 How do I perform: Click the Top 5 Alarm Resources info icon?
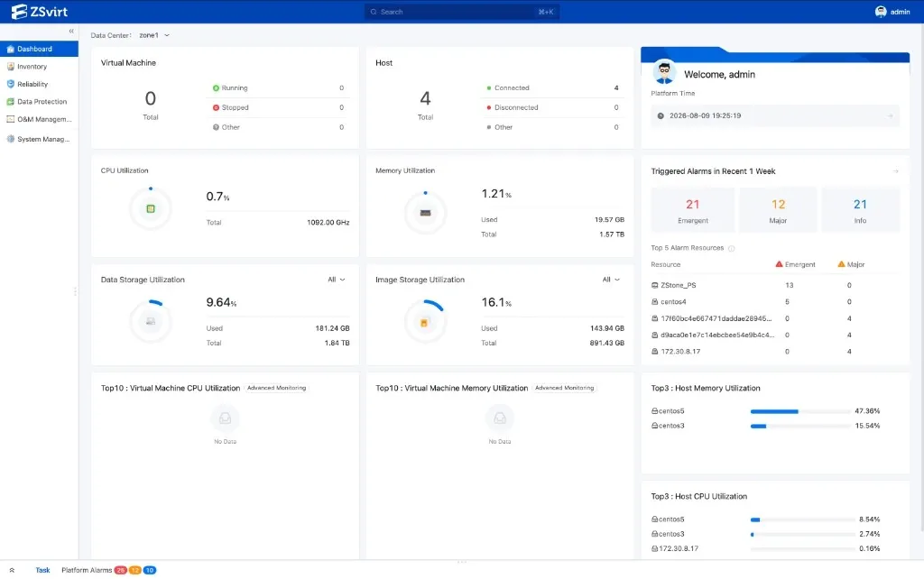pyautogui.click(x=731, y=249)
